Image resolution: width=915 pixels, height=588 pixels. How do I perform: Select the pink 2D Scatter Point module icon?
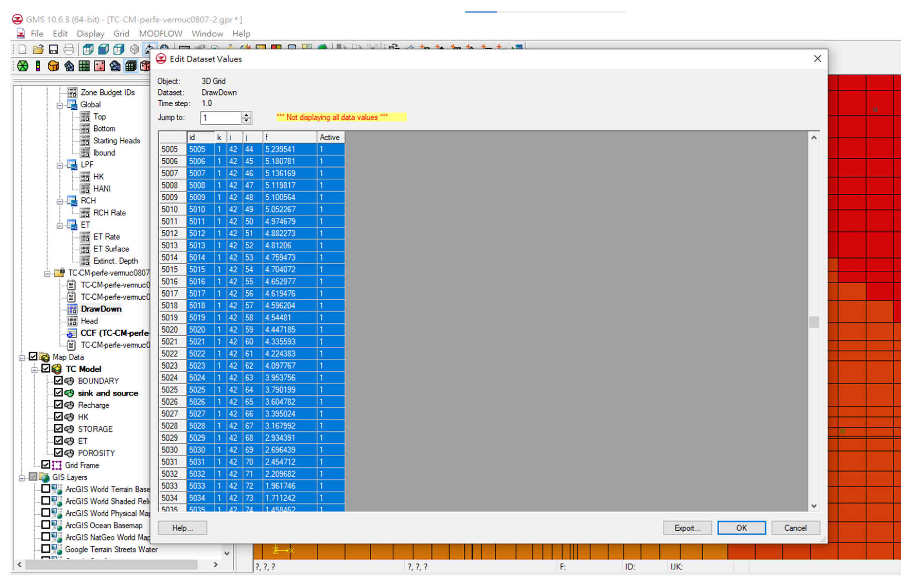99,66
